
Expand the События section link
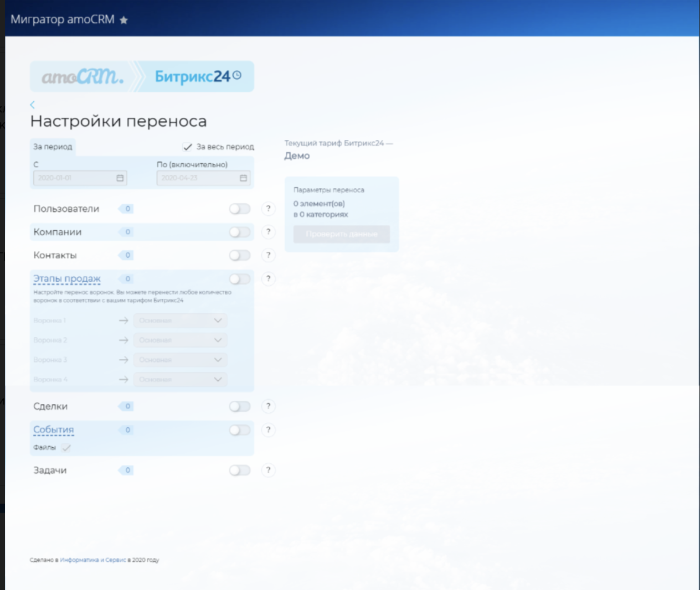(53, 430)
